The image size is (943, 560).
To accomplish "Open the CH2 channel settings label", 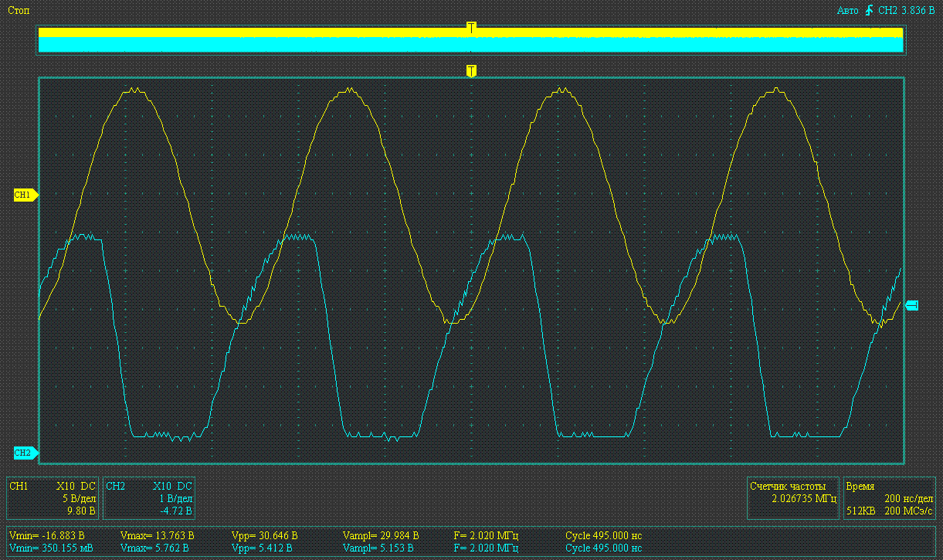I will [x=115, y=487].
